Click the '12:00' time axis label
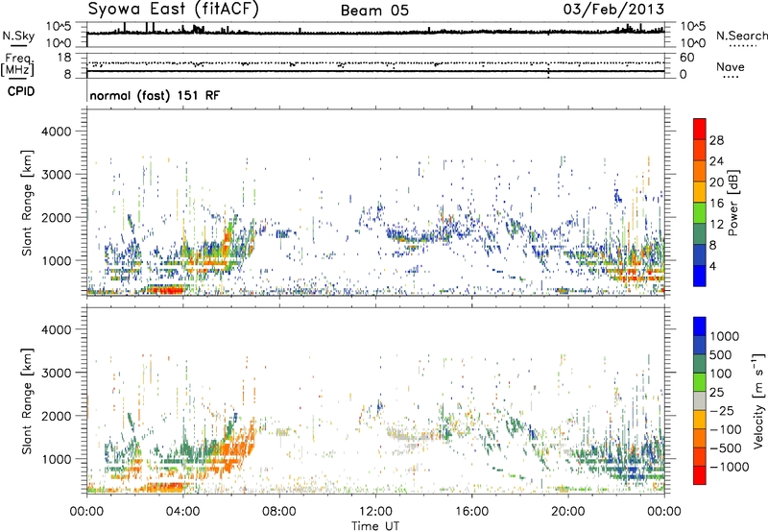 [x=375, y=512]
